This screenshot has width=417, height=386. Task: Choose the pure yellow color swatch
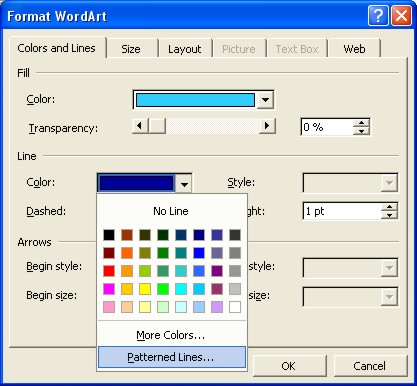tap(145, 289)
